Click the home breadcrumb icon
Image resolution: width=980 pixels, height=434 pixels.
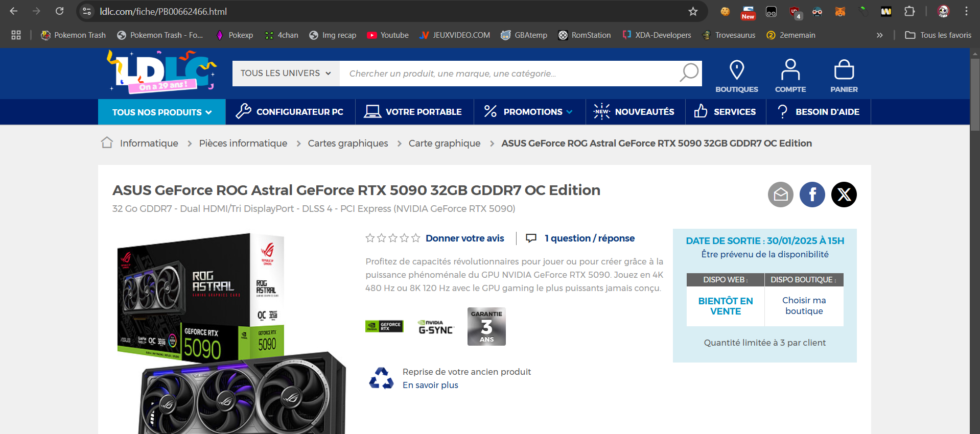107,142
